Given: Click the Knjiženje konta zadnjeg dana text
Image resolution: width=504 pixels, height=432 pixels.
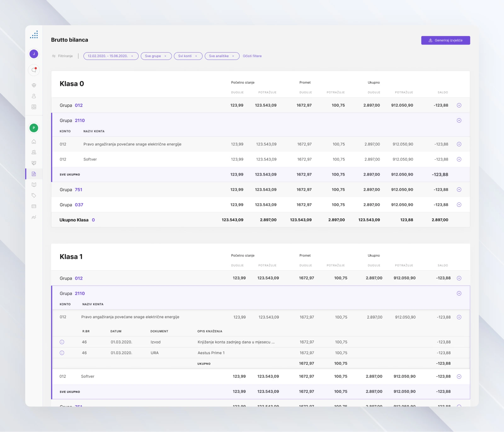Looking at the screenshot, I should click(x=236, y=342).
